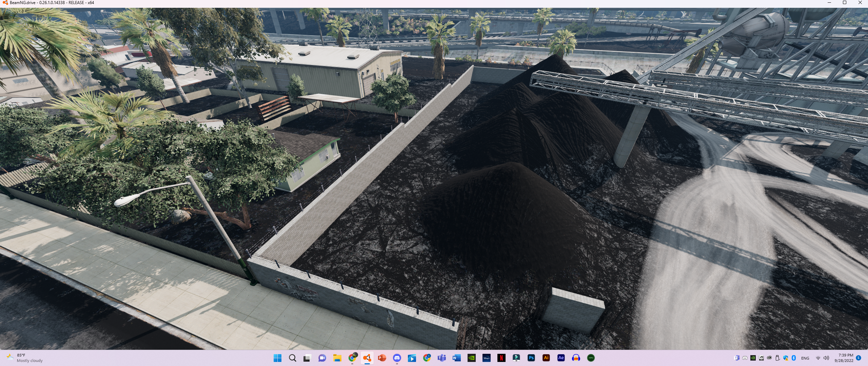The height and width of the screenshot is (366, 868).
Task: Launch PowerPoint from taskbar
Action: 382,358
